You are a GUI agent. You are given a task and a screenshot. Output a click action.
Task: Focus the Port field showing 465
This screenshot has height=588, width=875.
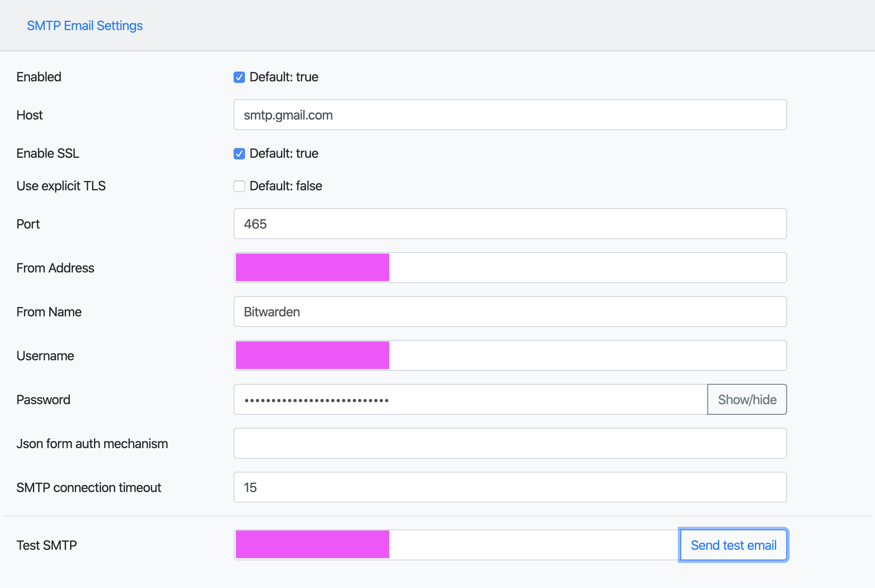(510, 224)
